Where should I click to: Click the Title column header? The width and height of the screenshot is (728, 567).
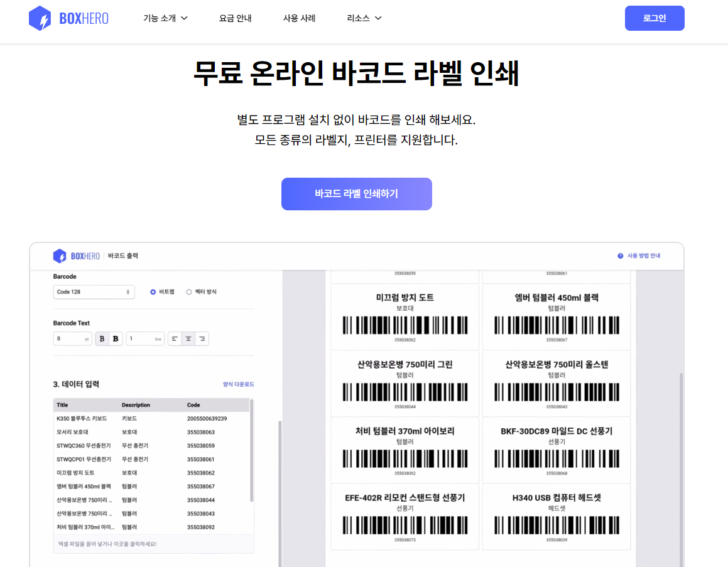click(62, 405)
